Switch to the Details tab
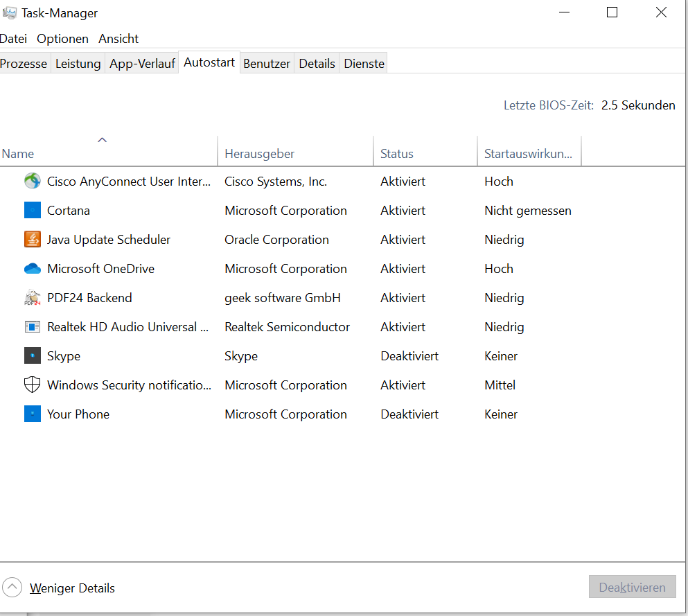688x616 pixels. point(317,64)
